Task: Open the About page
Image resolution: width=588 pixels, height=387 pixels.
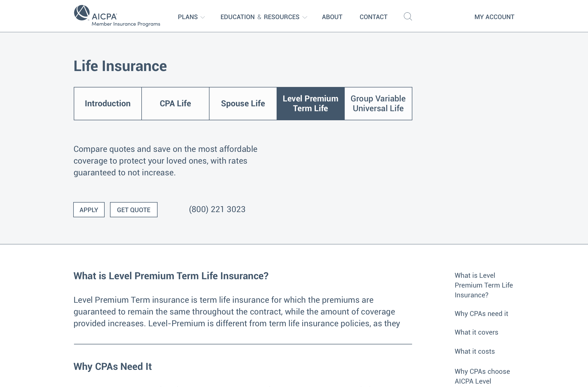Action: [x=332, y=17]
